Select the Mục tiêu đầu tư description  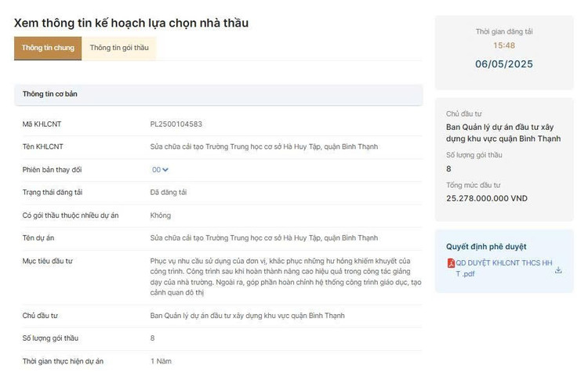click(x=285, y=276)
